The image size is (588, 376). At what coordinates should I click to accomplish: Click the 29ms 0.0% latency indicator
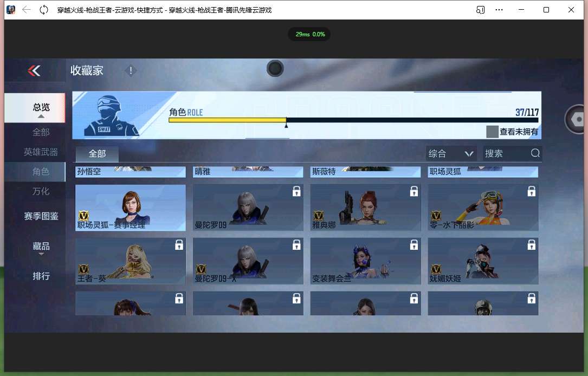(x=310, y=34)
